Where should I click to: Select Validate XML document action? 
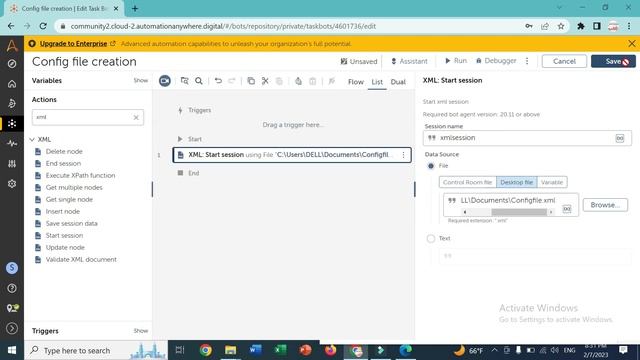click(81, 260)
